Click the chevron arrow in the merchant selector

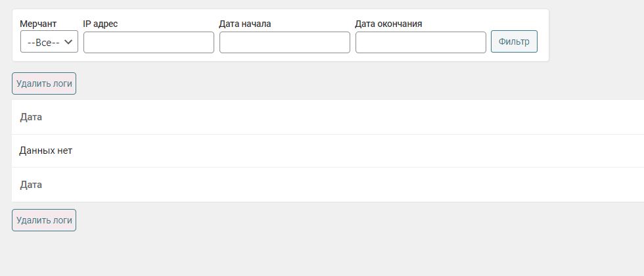(68, 42)
